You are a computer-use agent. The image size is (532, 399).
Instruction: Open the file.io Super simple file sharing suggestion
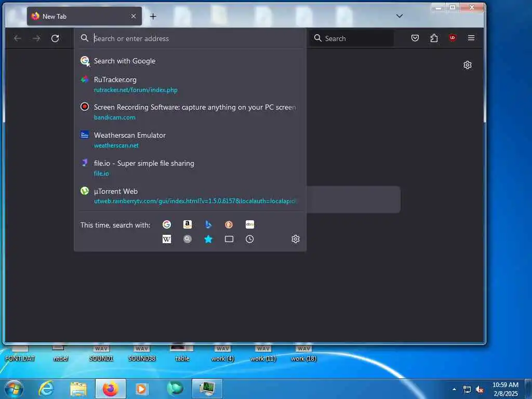[190, 168]
